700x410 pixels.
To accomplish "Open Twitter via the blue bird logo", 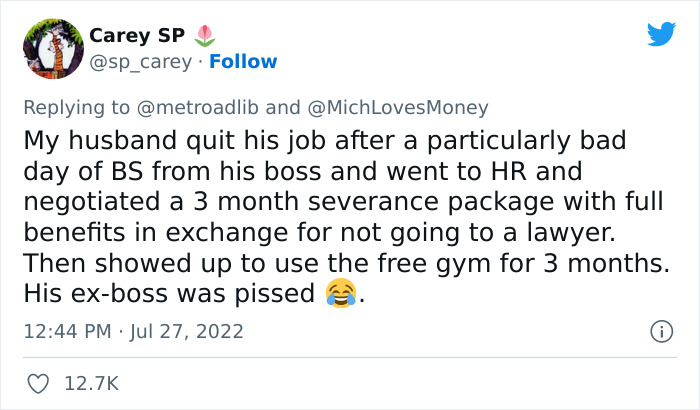I will coord(661,35).
